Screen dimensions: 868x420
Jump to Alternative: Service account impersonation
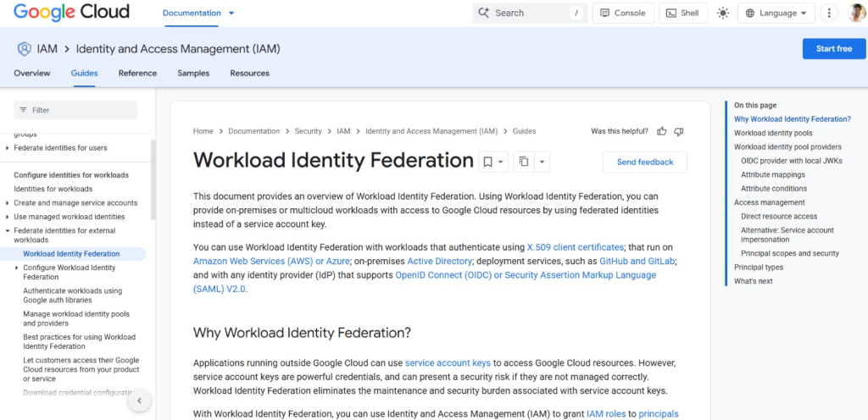pyautogui.click(x=787, y=235)
